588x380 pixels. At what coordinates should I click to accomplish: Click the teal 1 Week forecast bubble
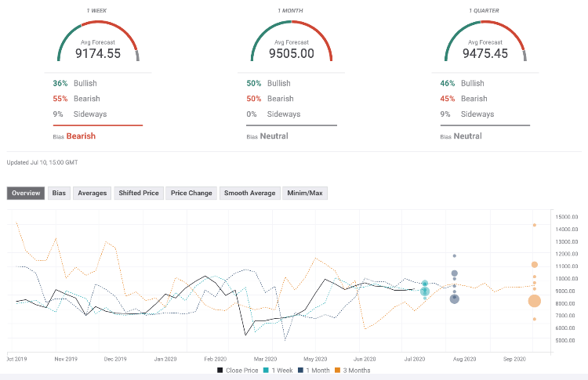click(425, 291)
